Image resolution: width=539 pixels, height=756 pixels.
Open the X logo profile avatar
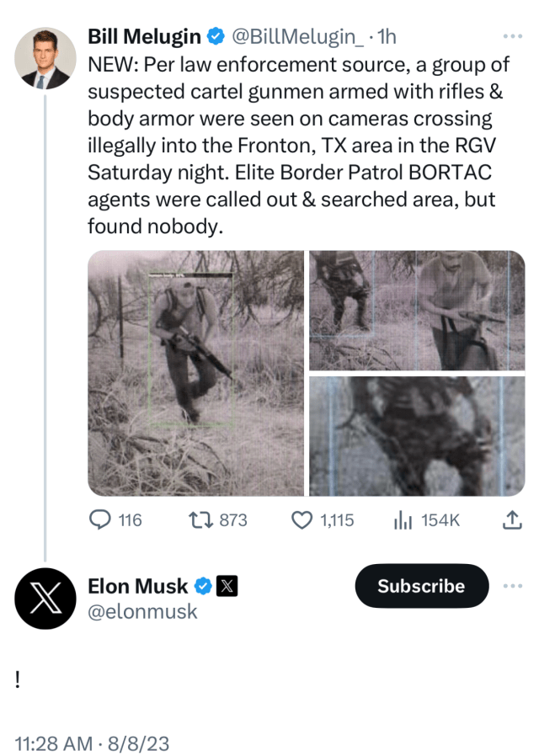[45, 599]
